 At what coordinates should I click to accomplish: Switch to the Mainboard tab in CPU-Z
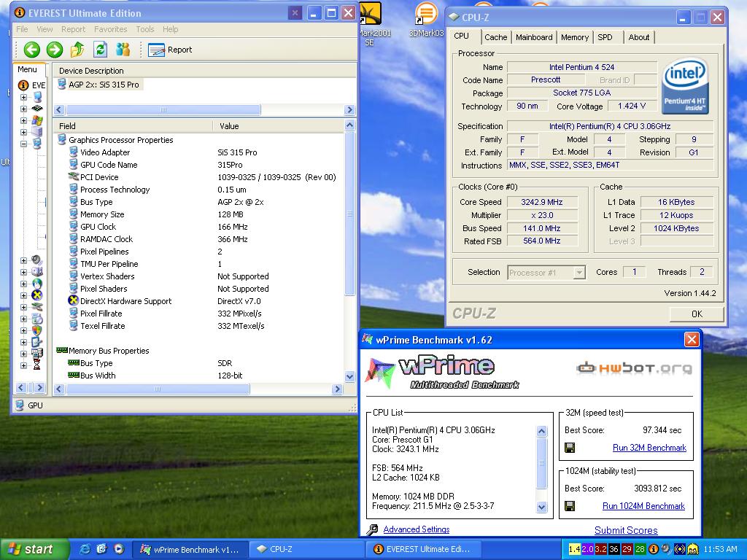(x=533, y=37)
